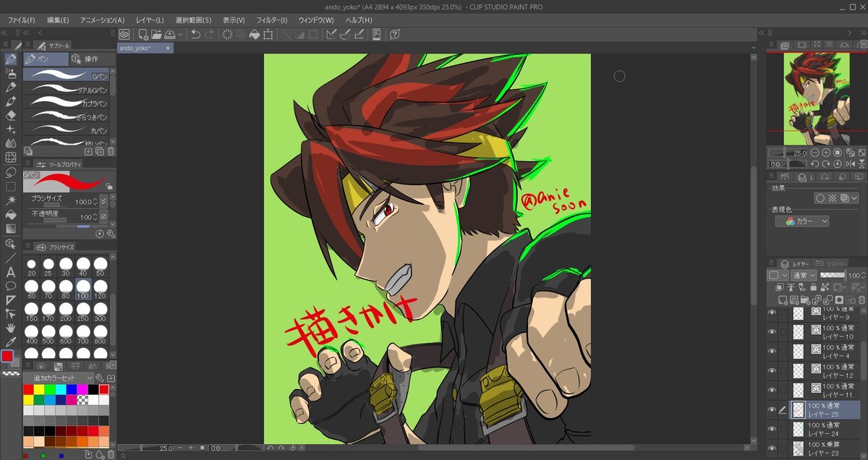This screenshot has width=868, height=460.
Task: Select the Text tool
Action: click(x=11, y=272)
